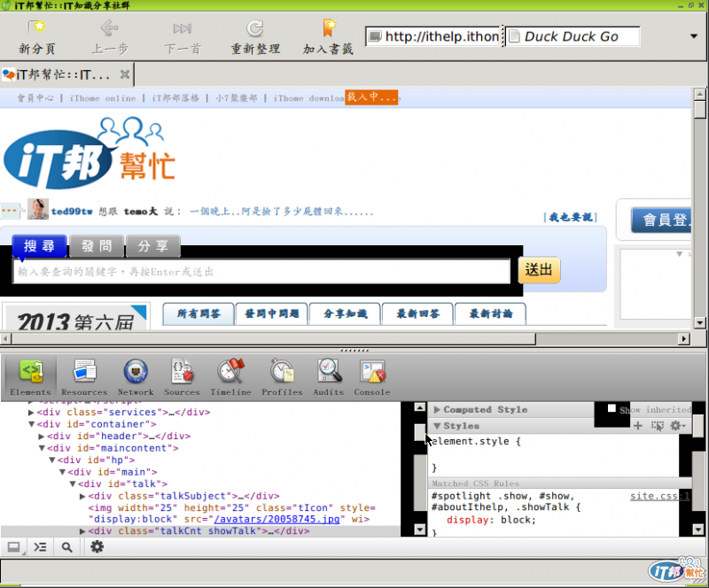Viewport: 709px width, 588px height.
Task: Switch to 最新回答 tab
Action: (x=417, y=313)
